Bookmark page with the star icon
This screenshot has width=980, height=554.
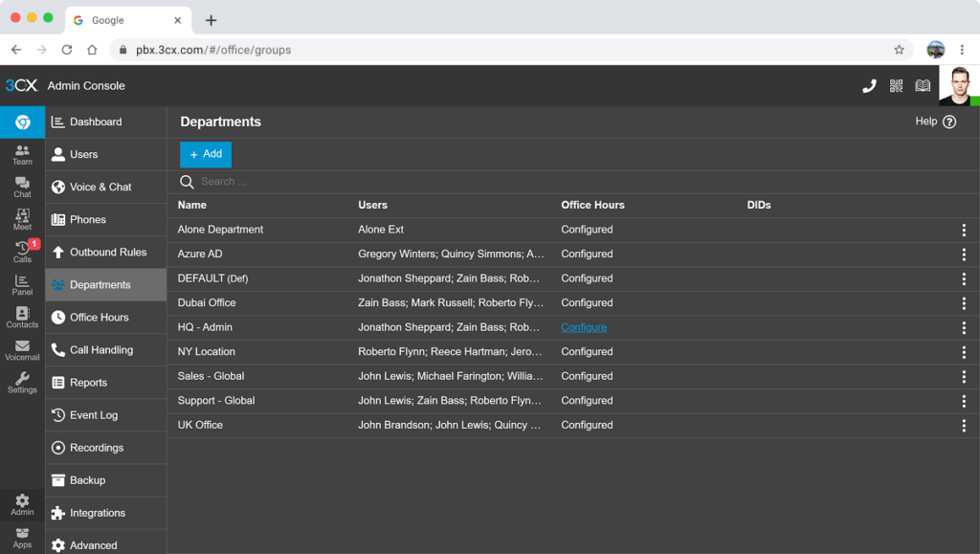pos(899,50)
